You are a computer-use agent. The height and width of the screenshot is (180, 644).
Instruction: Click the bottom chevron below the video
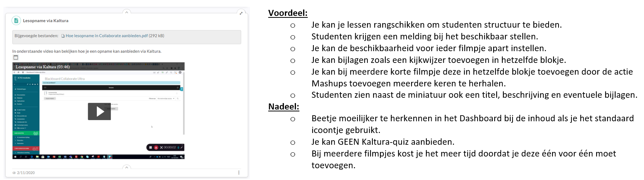click(x=127, y=167)
